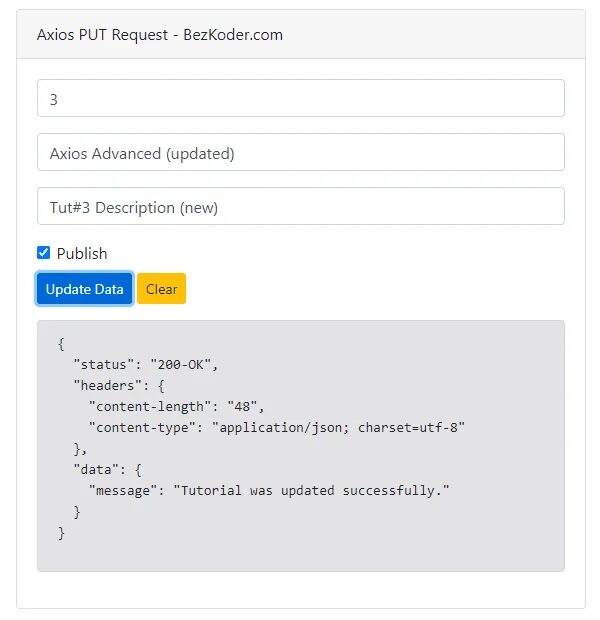Click the Publish label text

(x=82, y=254)
